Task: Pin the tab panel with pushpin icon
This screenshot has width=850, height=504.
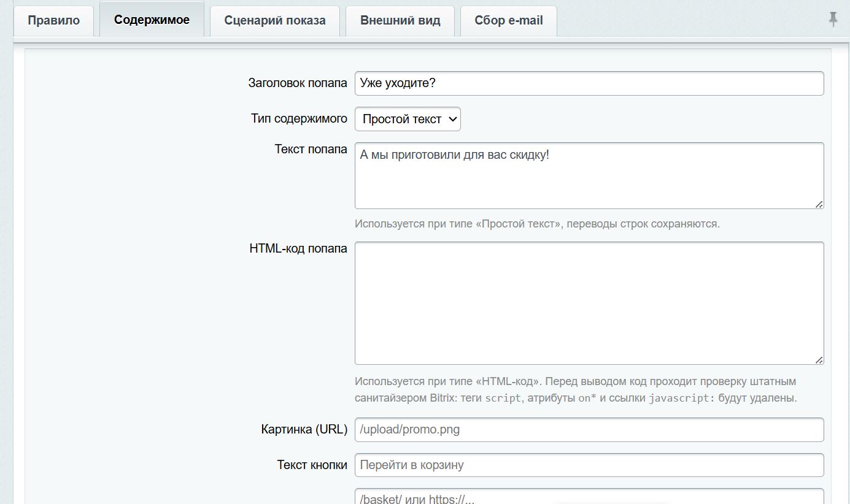Action: (833, 20)
